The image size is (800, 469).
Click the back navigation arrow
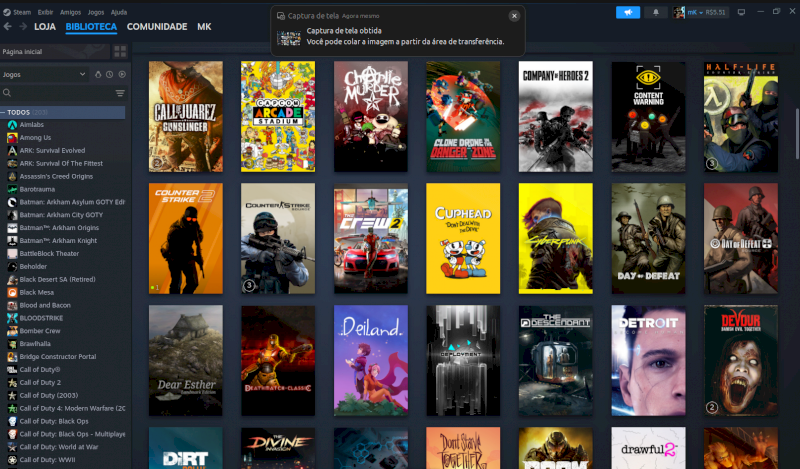(8, 27)
